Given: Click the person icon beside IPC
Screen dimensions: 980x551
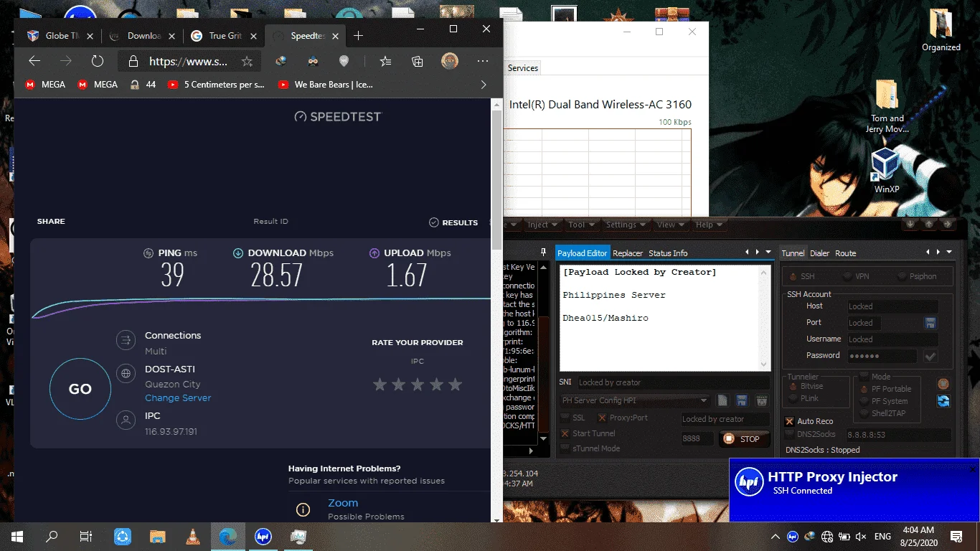Looking at the screenshot, I should point(126,420).
